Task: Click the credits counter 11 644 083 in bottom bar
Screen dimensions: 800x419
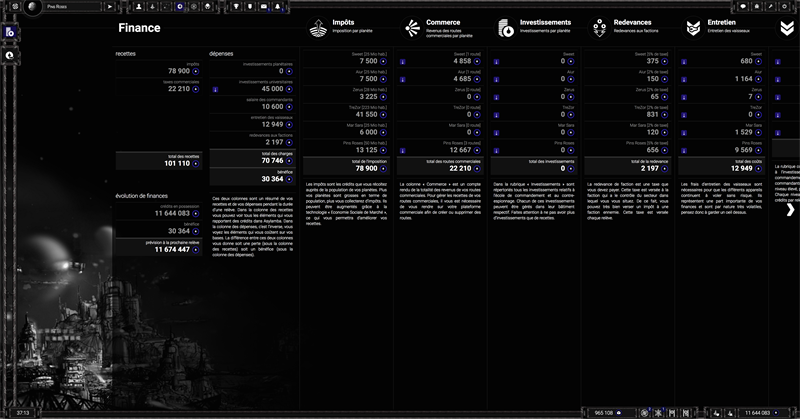Action: click(x=757, y=412)
